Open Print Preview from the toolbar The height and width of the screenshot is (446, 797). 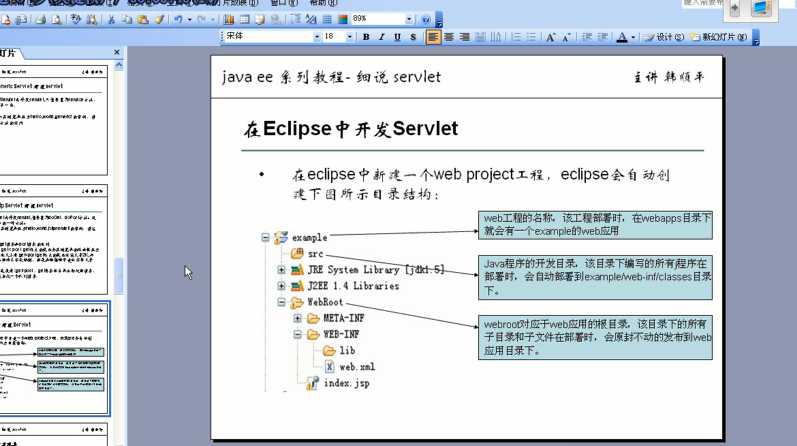pyautogui.click(x=56, y=20)
